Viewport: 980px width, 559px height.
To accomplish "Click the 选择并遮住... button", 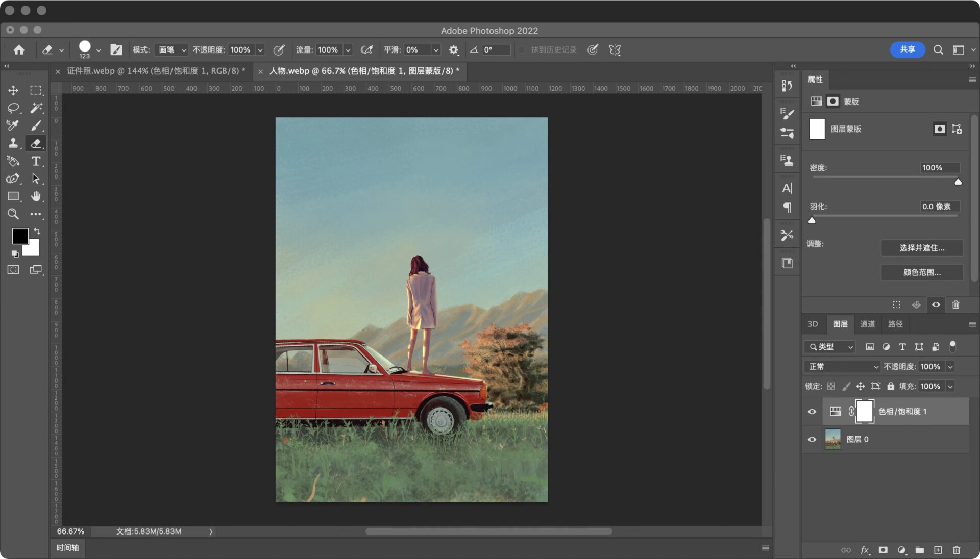I will point(922,248).
